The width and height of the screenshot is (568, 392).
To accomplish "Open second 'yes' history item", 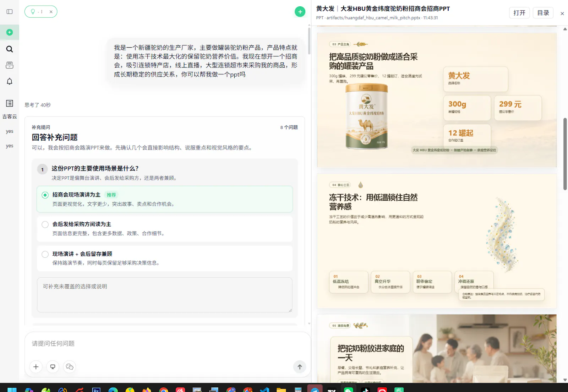I will pyautogui.click(x=10, y=146).
